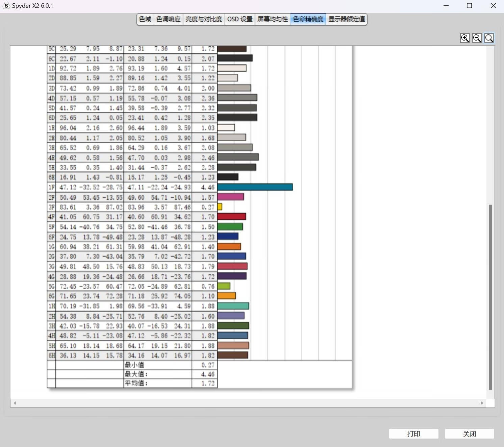The width and height of the screenshot is (504, 447).
Task: Click the dark gray 6C color bar
Action: pos(235,58)
